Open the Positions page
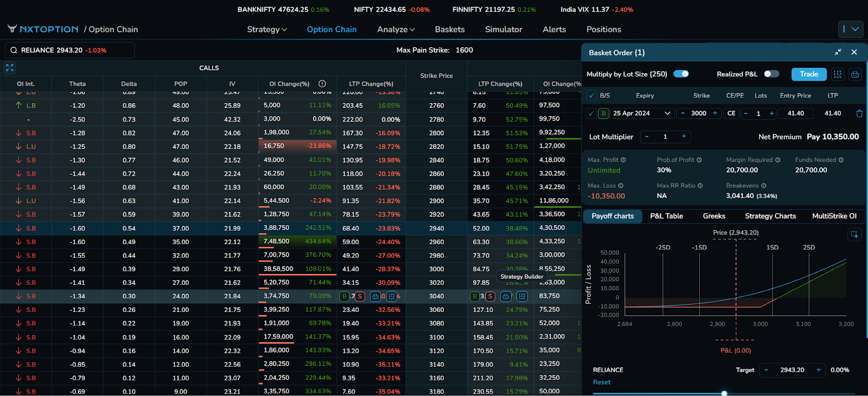Viewport: 868px width, 396px height. click(604, 29)
